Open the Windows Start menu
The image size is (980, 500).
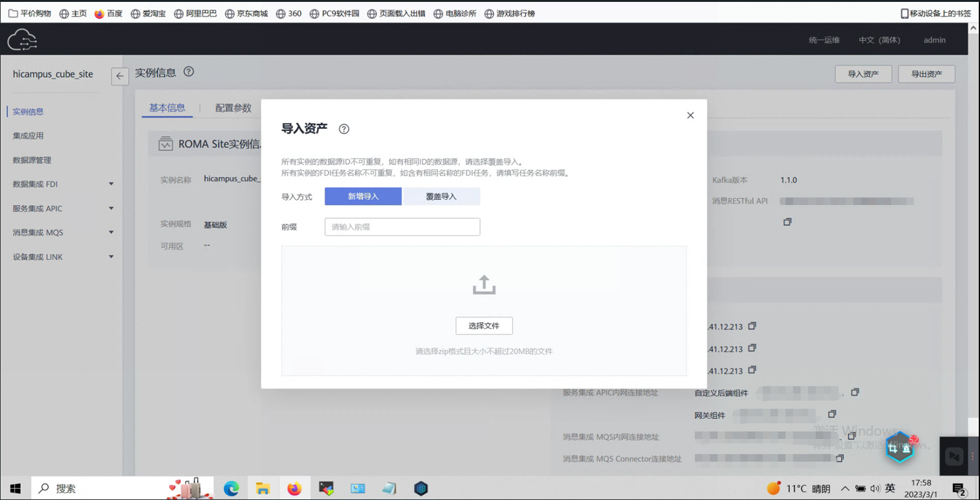(16, 489)
